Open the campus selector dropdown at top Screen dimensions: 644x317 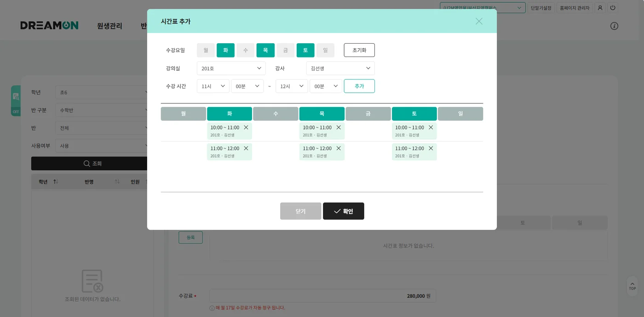click(483, 8)
